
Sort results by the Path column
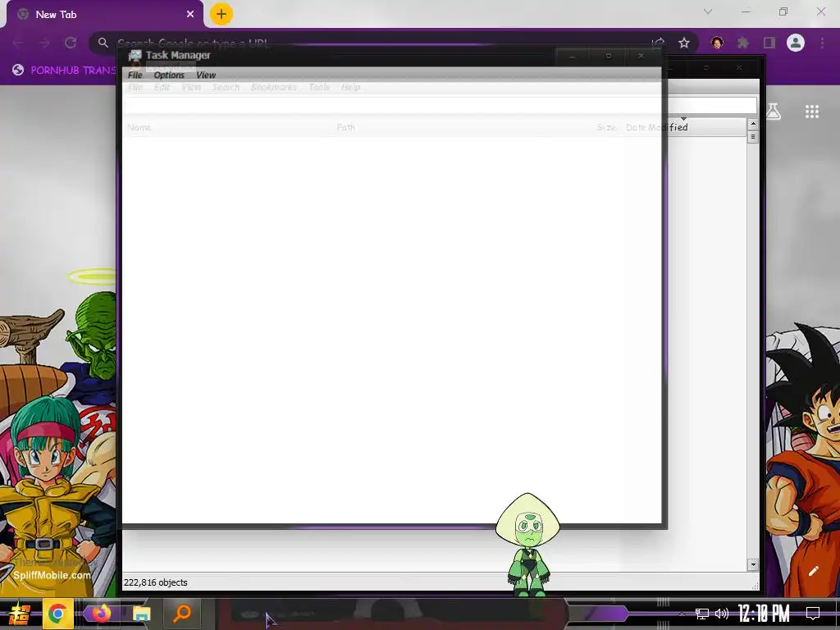[346, 127]
